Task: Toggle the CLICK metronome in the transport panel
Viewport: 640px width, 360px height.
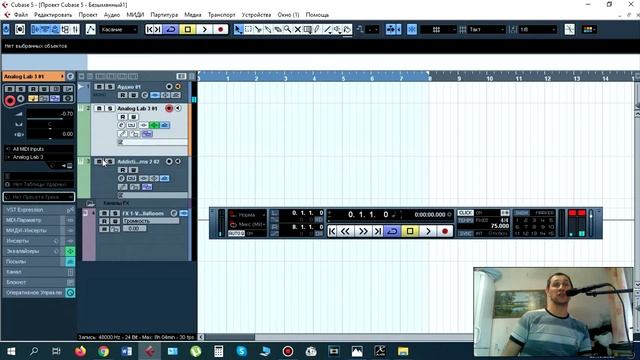Action: [x=465, y=213]
